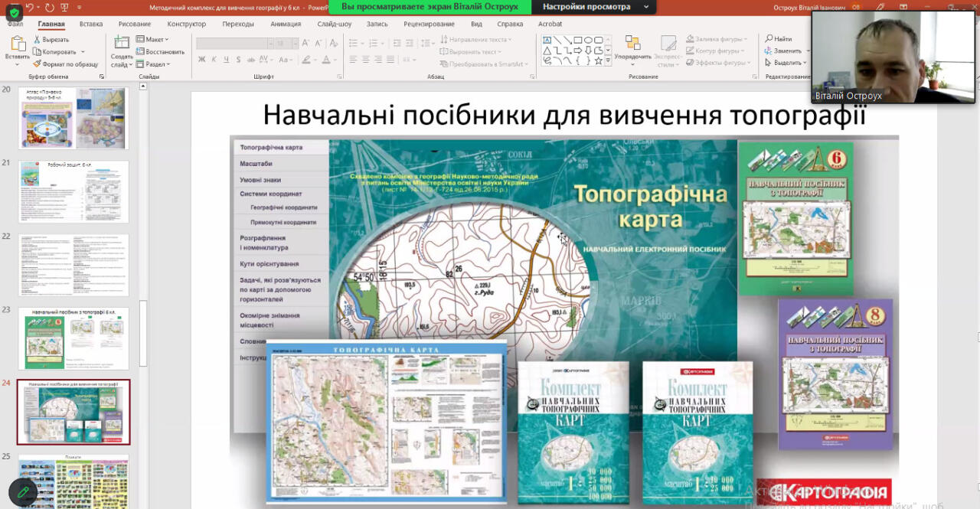
Task: Open the Файл menu
Action: (x=15, y=24)
